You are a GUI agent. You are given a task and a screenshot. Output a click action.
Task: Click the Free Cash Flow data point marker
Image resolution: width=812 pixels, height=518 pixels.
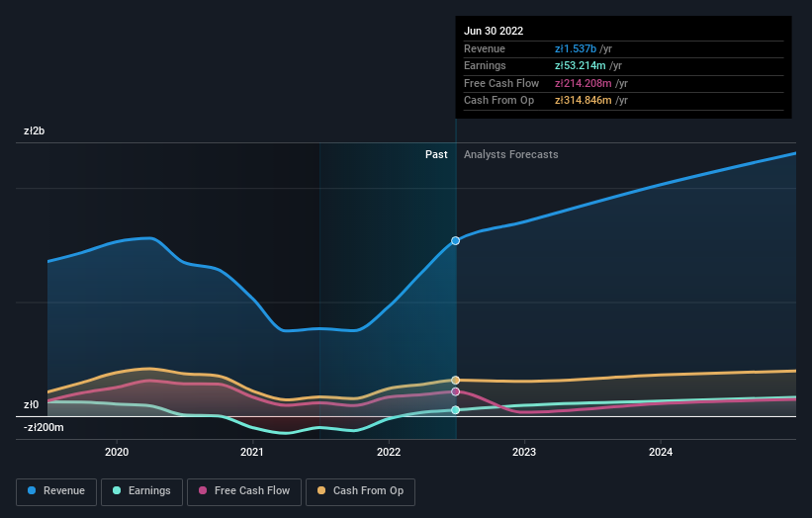point(455,391)
